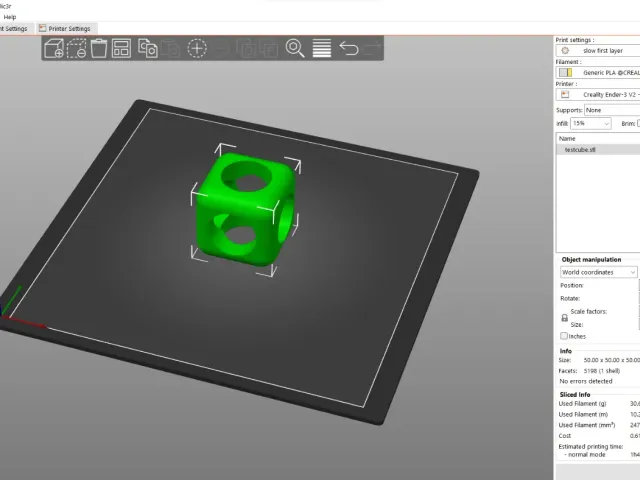Switch to the Printer Settings tab
The height and width of the screenshot is (480, 640).
(65, 29)
